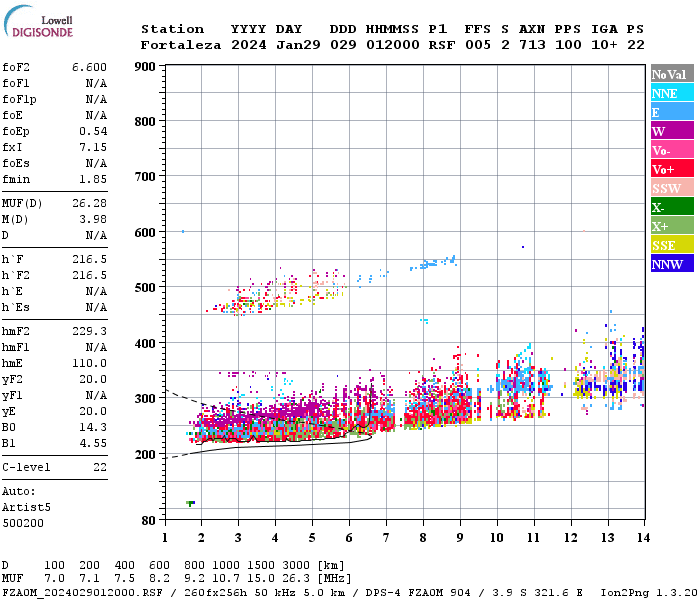Viewport: 700px width, 600px height.
Task: Click the 600 km y-axis label
Action: click(145, 233)
